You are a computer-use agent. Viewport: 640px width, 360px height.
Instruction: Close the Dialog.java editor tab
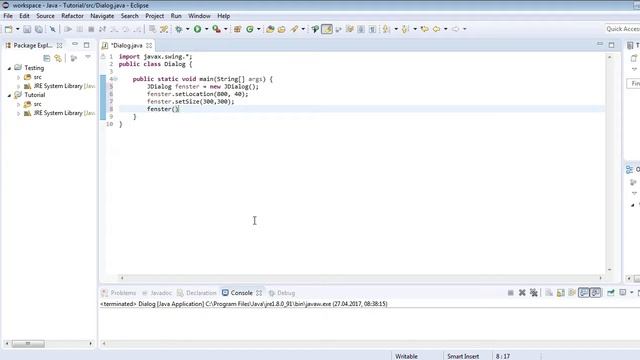point(149,45)
